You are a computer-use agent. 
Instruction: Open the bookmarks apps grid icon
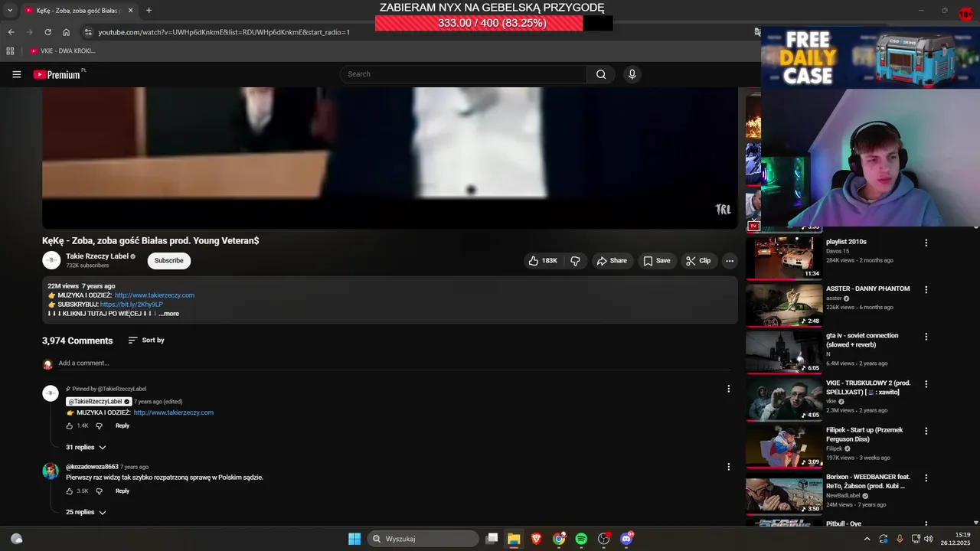[10, 51]
